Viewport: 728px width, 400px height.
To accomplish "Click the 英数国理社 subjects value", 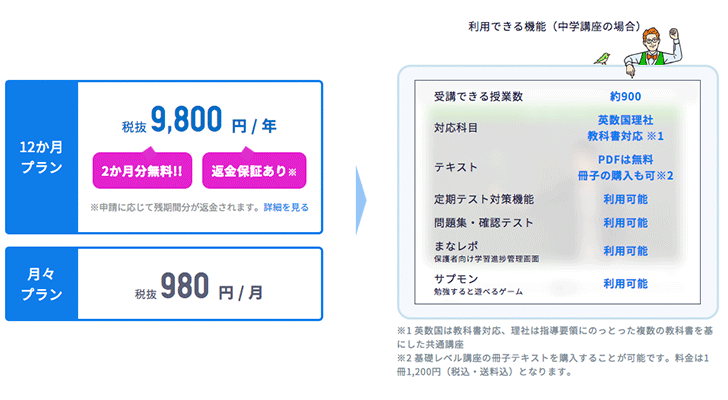I will tap(625, 120).
